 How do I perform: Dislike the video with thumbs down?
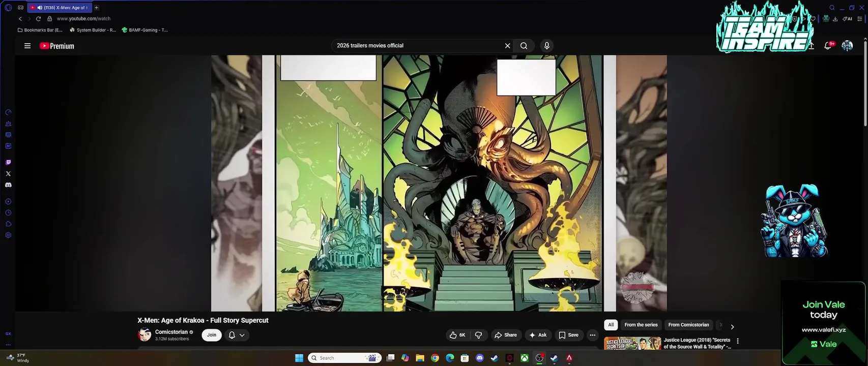coord(478,335)
